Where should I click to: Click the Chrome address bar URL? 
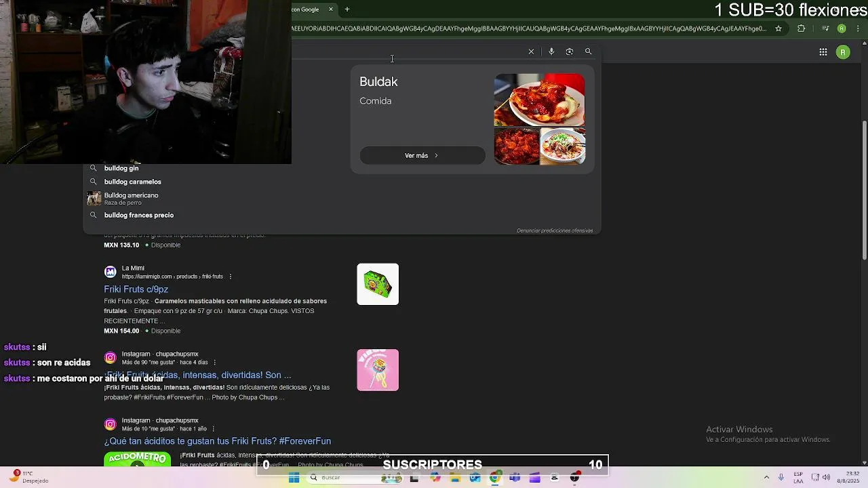(x=529, y=28)
